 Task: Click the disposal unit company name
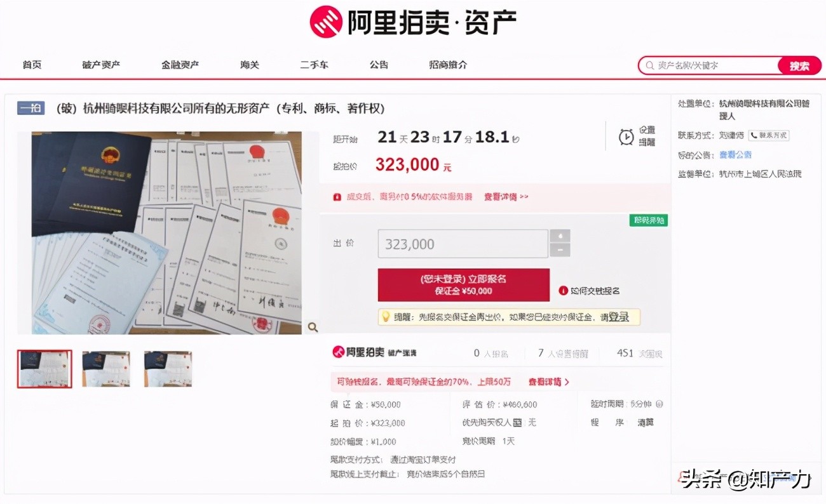pyautogui.click(x=764, y=109)
